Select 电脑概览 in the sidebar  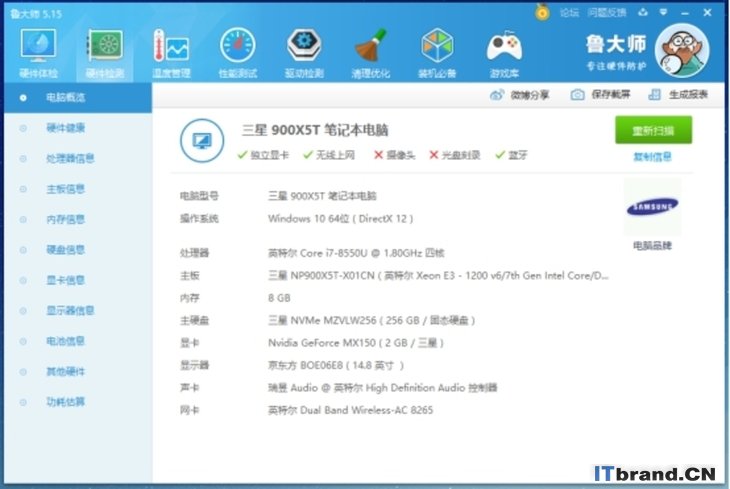78,98
